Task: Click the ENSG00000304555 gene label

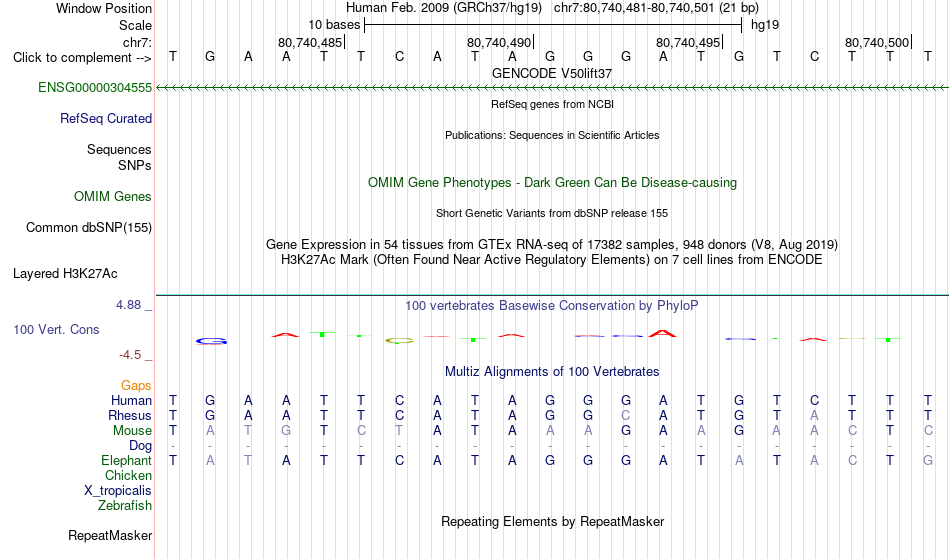Action: [x=95, y=88]
